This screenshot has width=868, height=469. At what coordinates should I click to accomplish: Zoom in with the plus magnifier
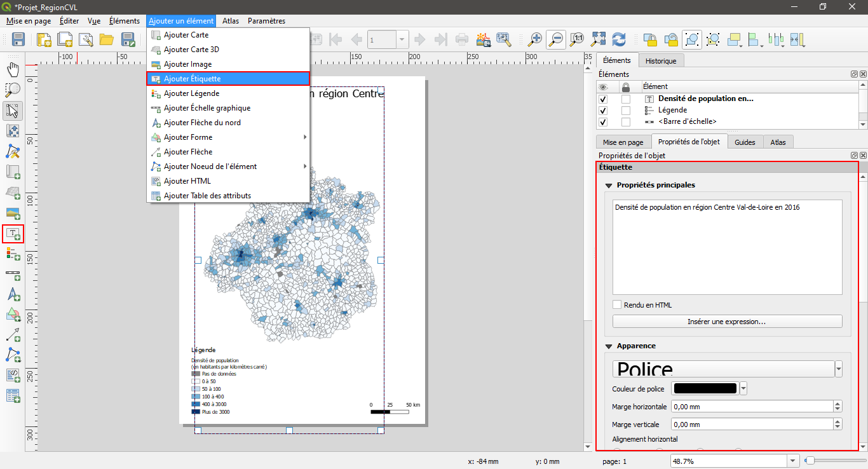(x=536, y=39)
